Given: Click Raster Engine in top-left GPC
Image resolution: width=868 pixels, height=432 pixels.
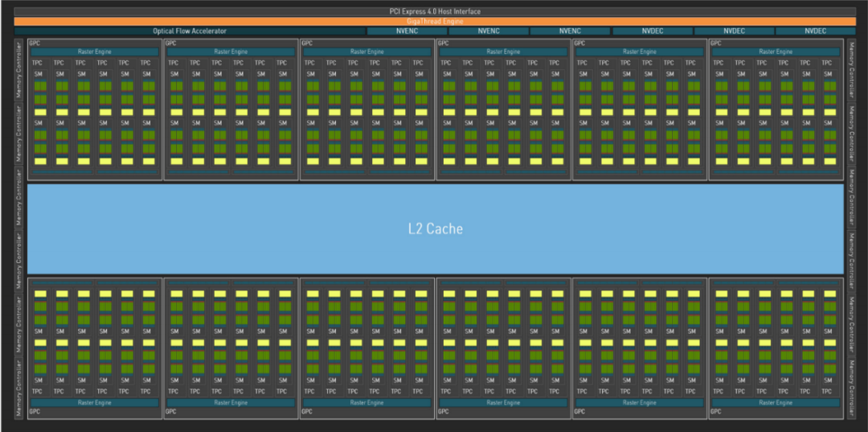Looking at the screenshot, I should (93, 51).
